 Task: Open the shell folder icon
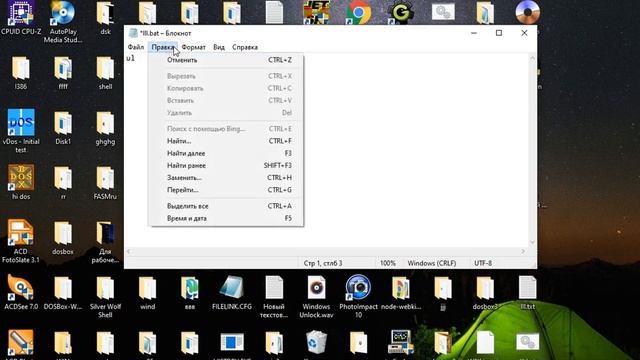(x=105, y=73)
